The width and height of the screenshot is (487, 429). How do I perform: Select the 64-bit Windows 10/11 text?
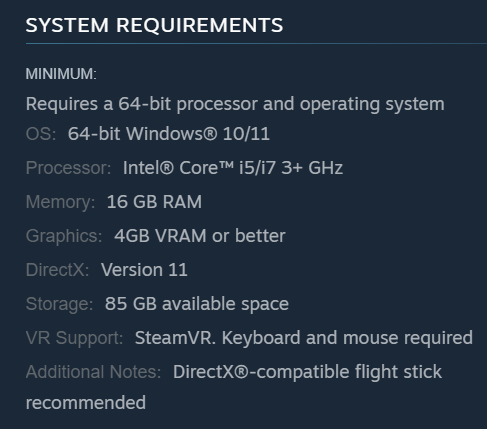(169, 134)
